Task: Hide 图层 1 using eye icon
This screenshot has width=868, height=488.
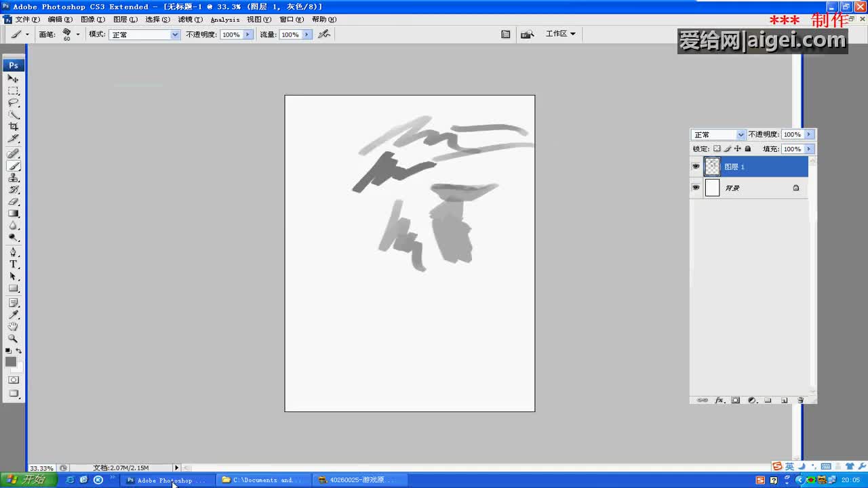Action: (696, 167)
